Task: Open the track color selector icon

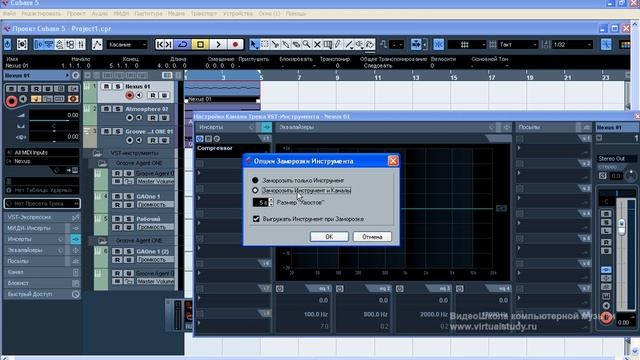Action: pos(625,44)
